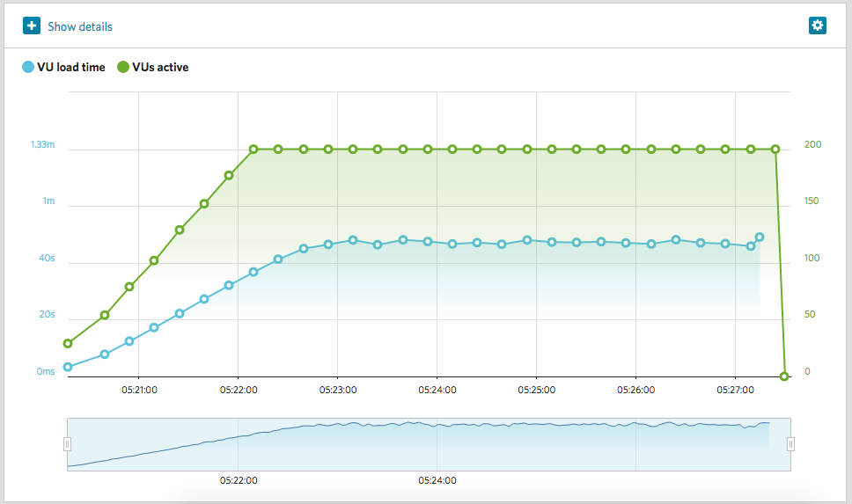The width and height of the screenshot is (852, 504).
Task: Click the 05:26:00 x-axis label
Action: coord(635,390)
